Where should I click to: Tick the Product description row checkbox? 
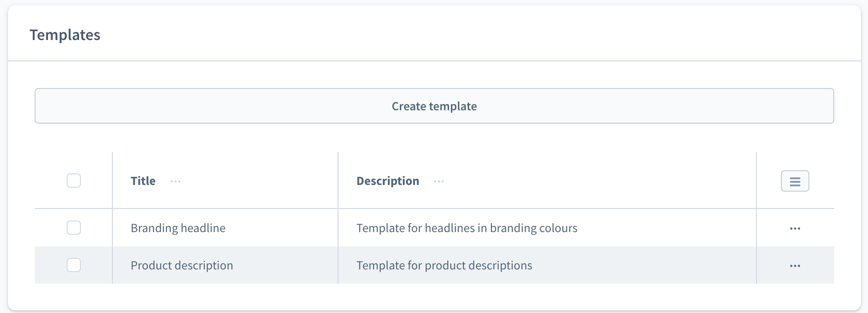(74, 265)
